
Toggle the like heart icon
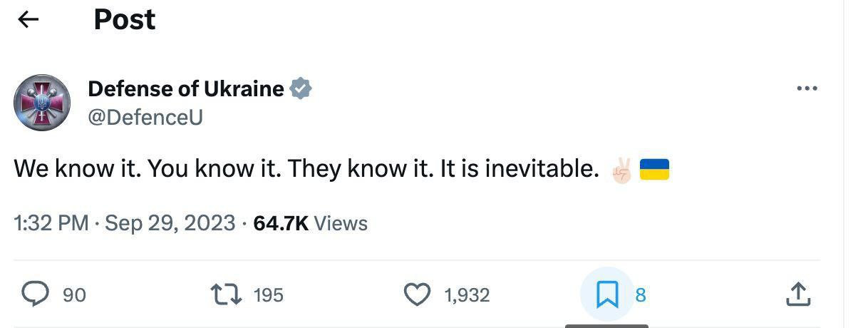[417, 294]
